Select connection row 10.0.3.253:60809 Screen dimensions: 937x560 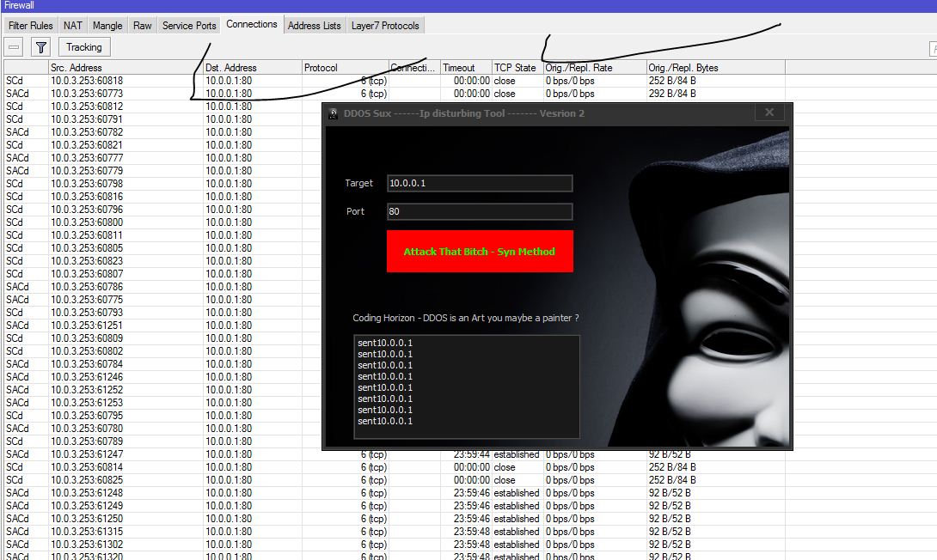tap(162, 338)
